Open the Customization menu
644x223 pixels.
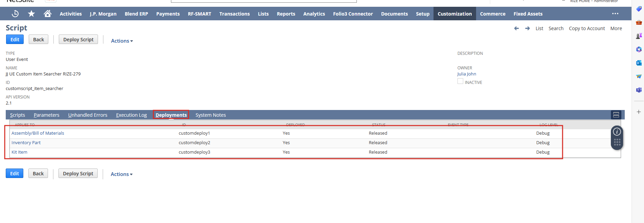454,14
